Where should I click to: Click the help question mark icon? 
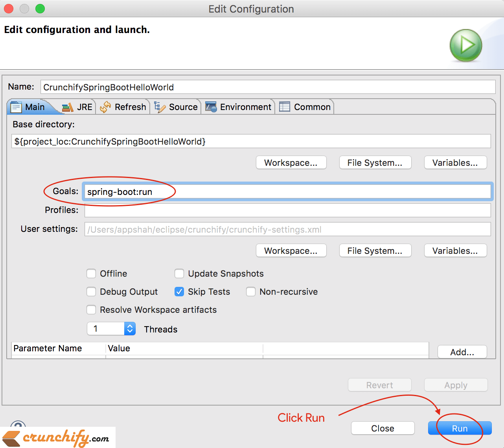tap(18, 425)
